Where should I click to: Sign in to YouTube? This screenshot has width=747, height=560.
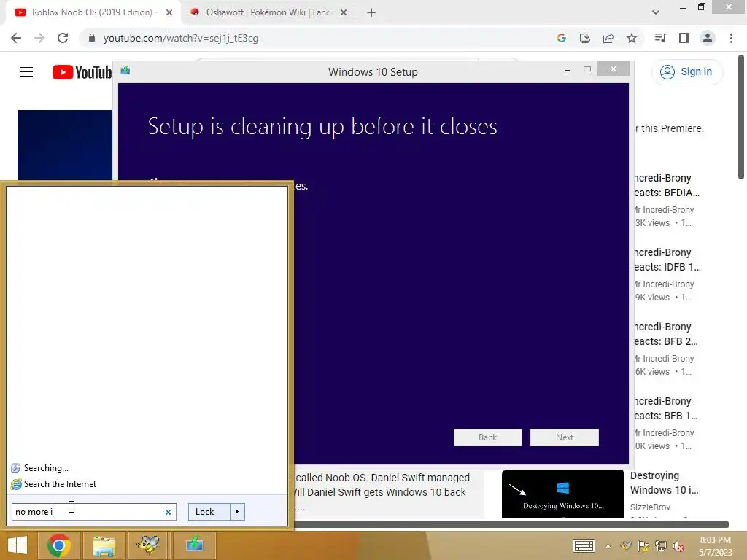pyautogui.click(x=686, y=72)
